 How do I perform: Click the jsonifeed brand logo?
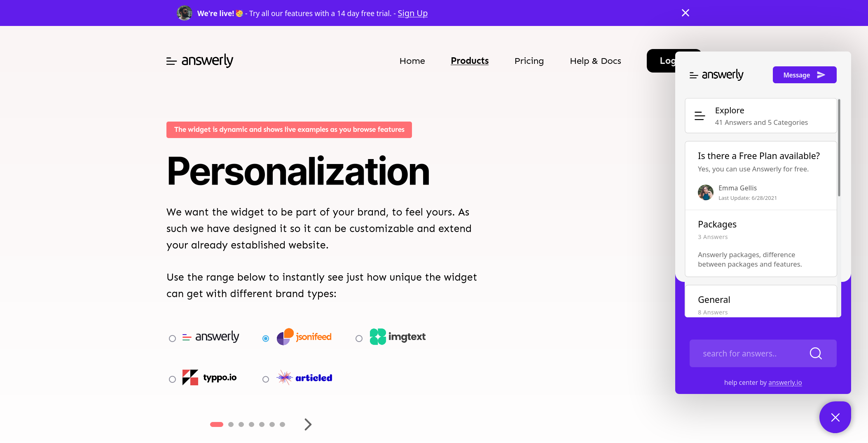tap(304, 337)
